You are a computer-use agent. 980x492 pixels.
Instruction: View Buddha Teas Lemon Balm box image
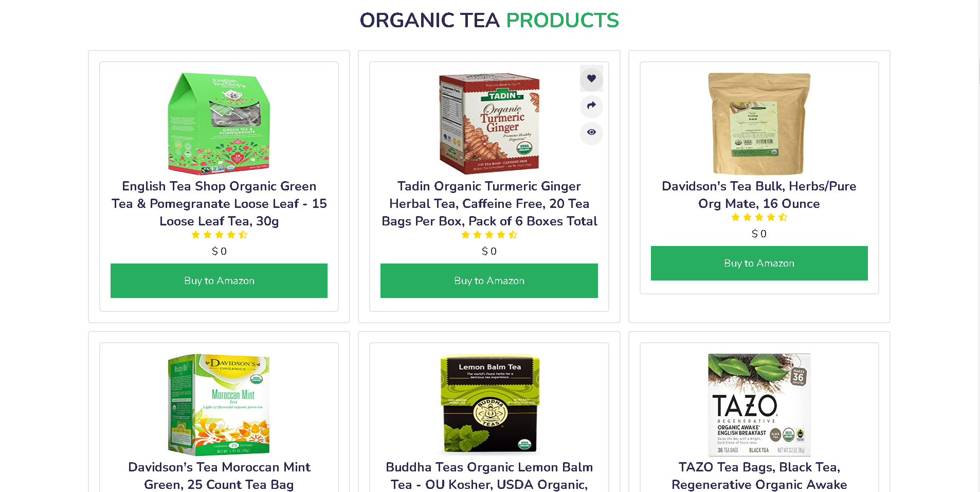pyautogui.click(x=489, y=405)
